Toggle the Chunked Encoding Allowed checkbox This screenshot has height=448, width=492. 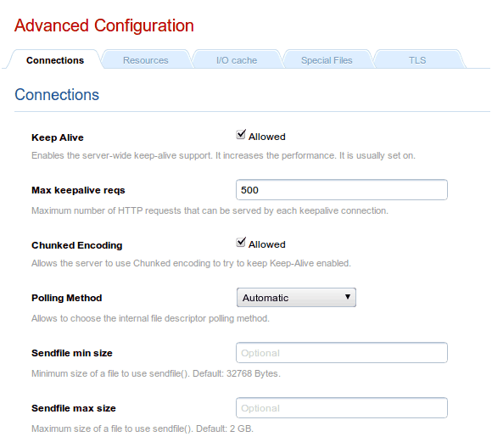tap(241, 243)
